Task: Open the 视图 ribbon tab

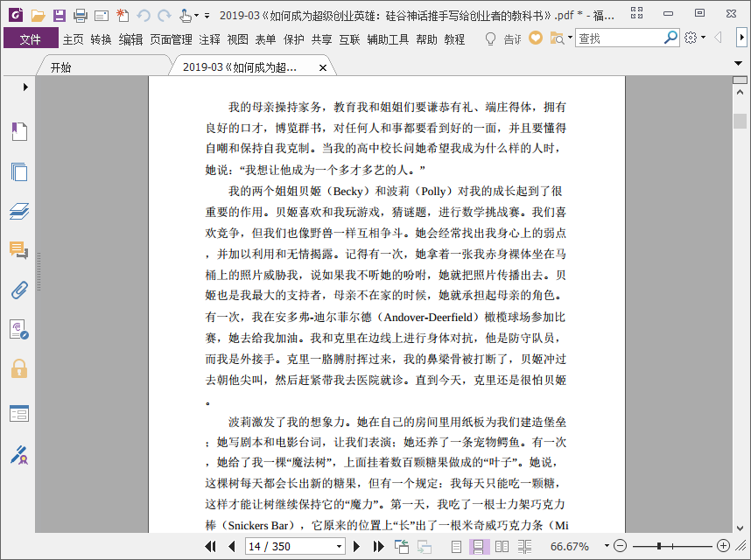Action: [x=237, y=39]
